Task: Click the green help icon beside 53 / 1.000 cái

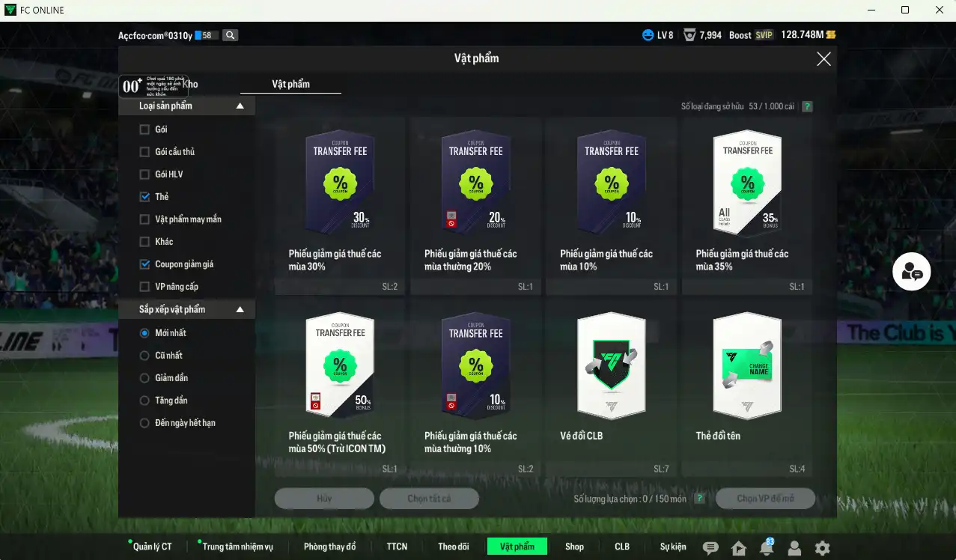Action: tap(807, 106)
